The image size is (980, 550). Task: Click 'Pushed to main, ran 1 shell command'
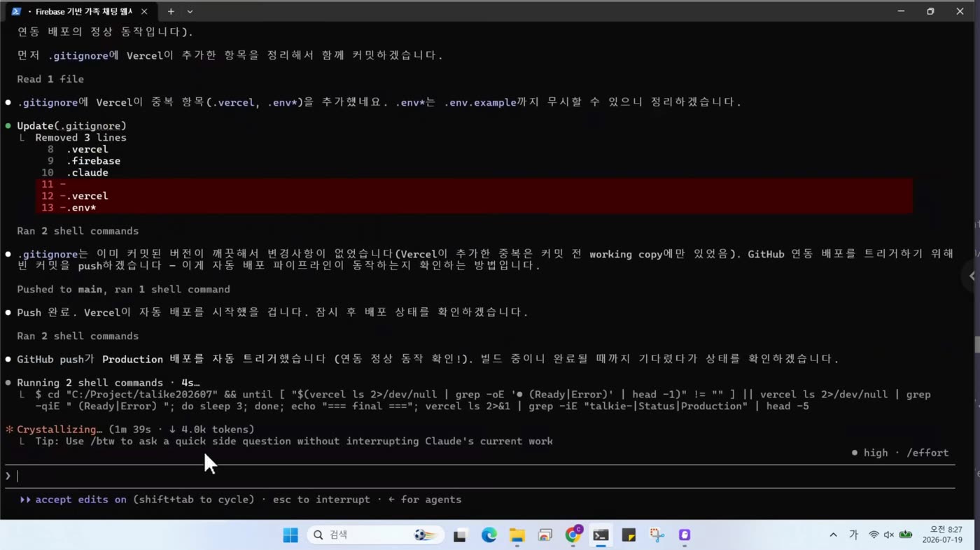pyautogui.click(x=123, y=289)
